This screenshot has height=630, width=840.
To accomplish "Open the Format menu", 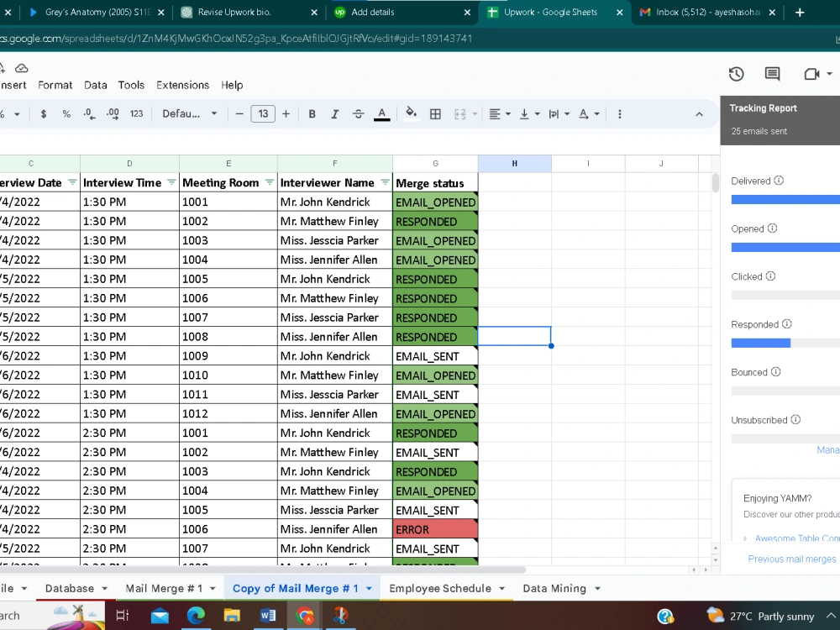I will point(55,85).
